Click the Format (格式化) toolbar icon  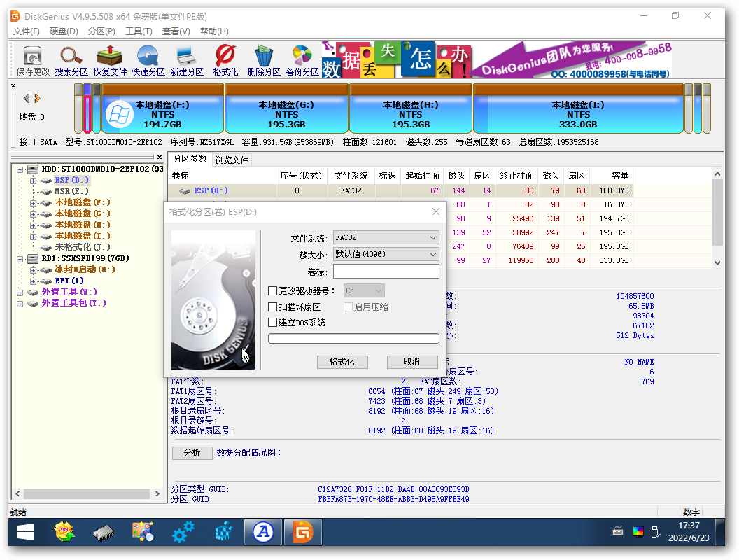pyautogui.click(x=225, y=61)
